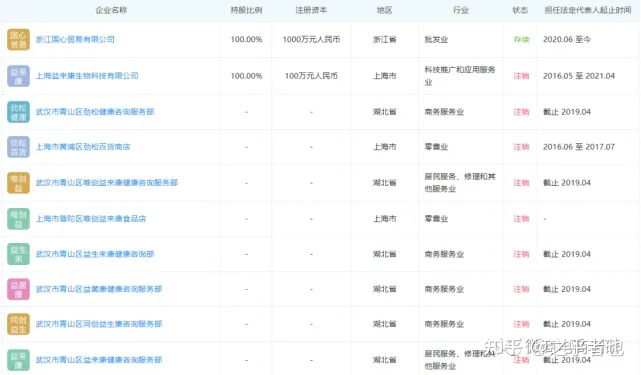Open 武汉市青山区益菌康健康咨询服务部 link
This screenshot has height=375, width=641.
99,289
